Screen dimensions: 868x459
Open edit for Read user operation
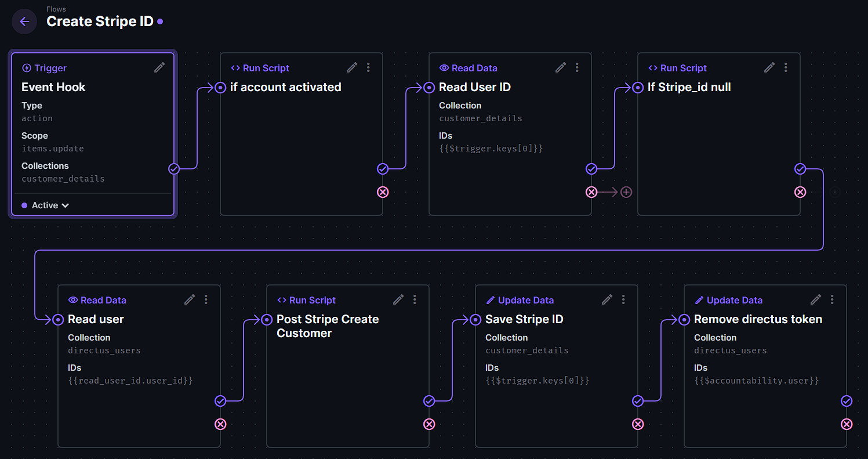[190, 300]
